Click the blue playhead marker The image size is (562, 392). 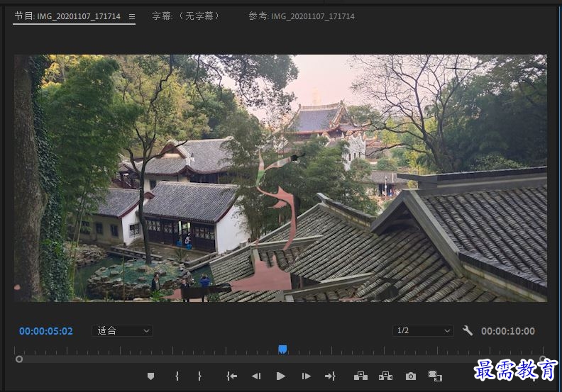tap(282, 349)
